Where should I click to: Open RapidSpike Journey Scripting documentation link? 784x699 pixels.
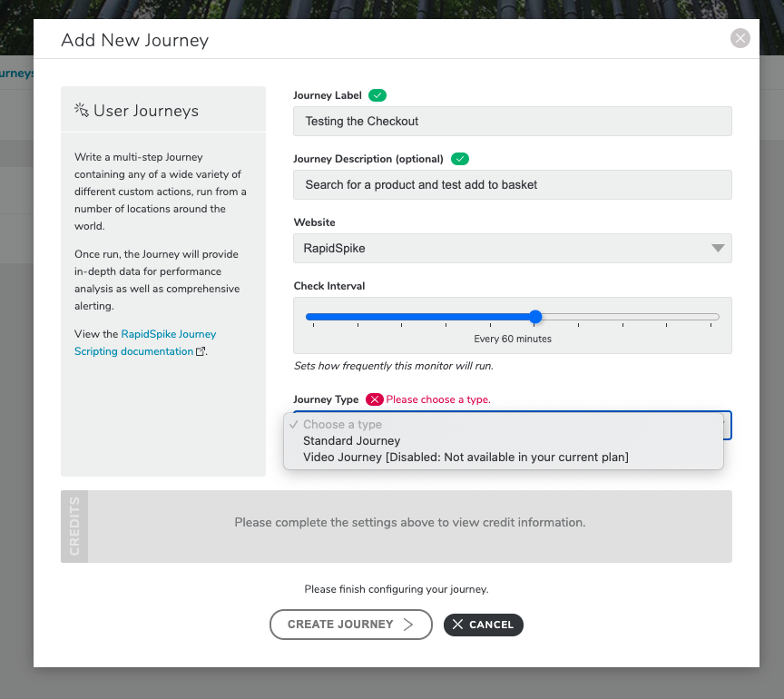tap(145, 343)
